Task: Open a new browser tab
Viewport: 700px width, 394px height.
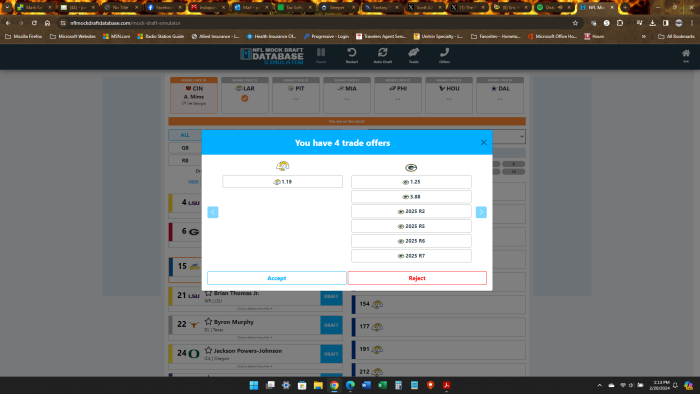Action: pos(625,7)
